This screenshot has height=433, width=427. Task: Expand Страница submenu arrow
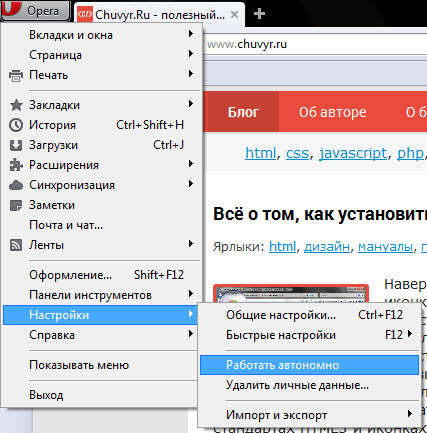[191, 54]
